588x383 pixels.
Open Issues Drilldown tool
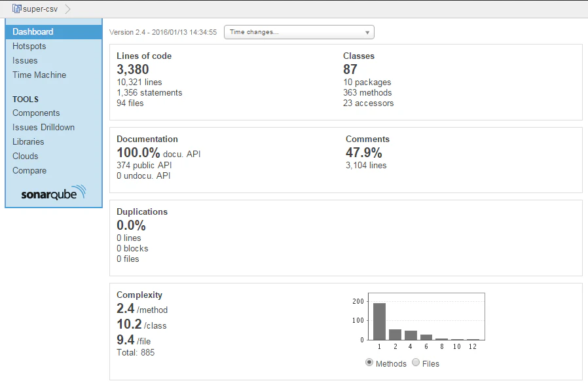click(43, 127)
